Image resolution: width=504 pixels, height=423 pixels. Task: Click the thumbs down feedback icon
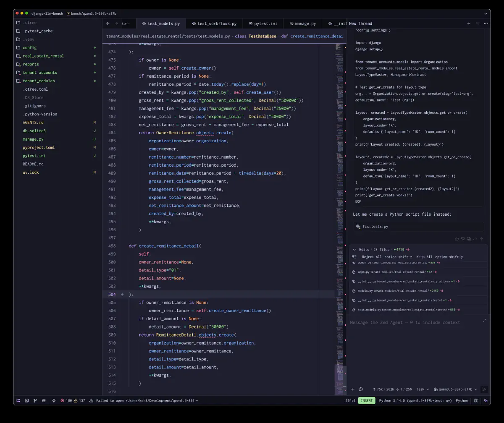pyautogui.click(x=463, y=239)
